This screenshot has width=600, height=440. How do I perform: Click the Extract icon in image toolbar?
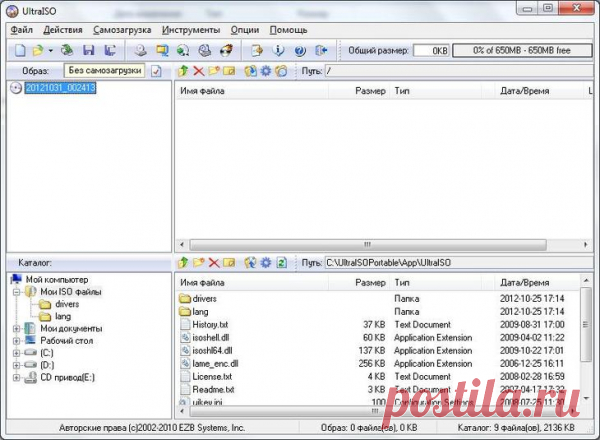[x=250, y=71]
